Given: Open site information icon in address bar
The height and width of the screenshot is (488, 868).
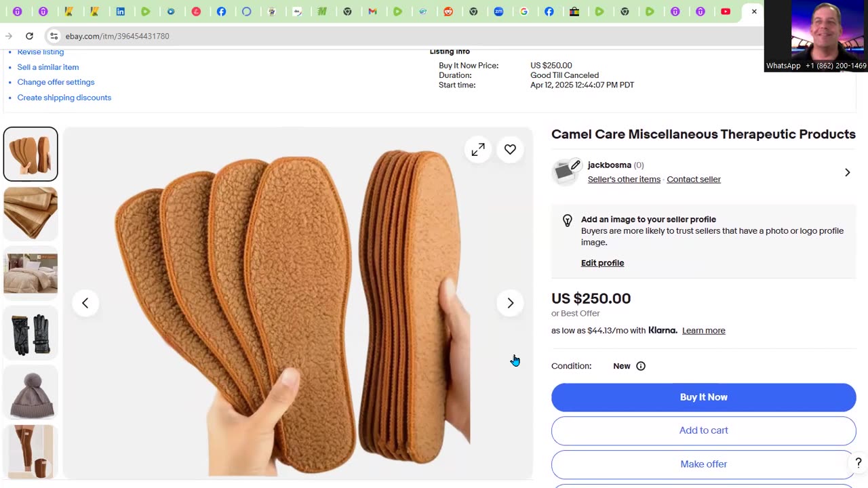Looking at the screenshot, I should [x=54, y=36].
